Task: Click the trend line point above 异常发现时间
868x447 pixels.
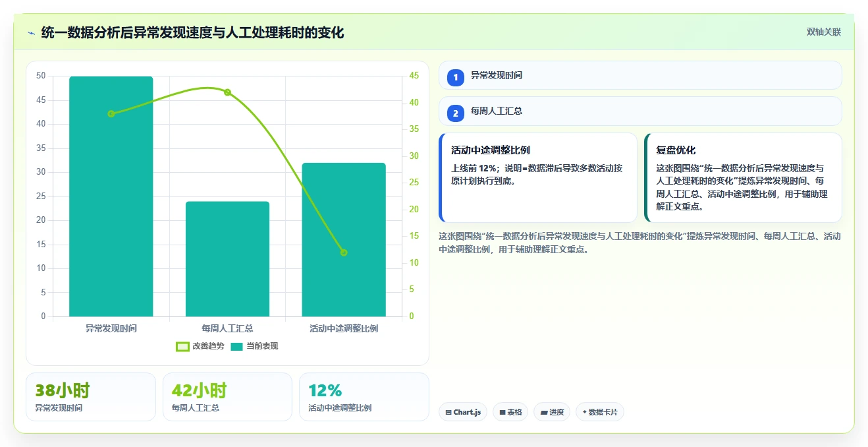Action: point(111,113)
